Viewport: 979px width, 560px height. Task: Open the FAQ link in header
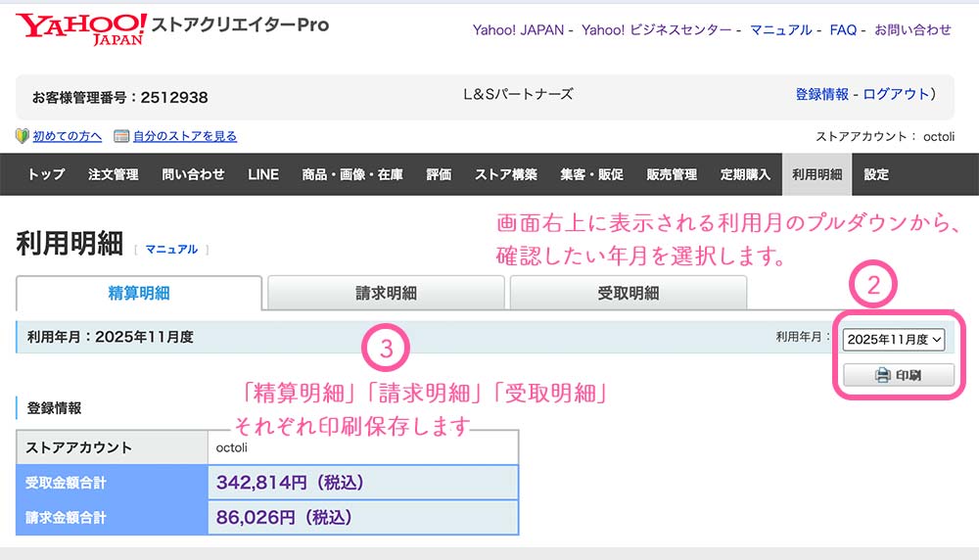843,30
